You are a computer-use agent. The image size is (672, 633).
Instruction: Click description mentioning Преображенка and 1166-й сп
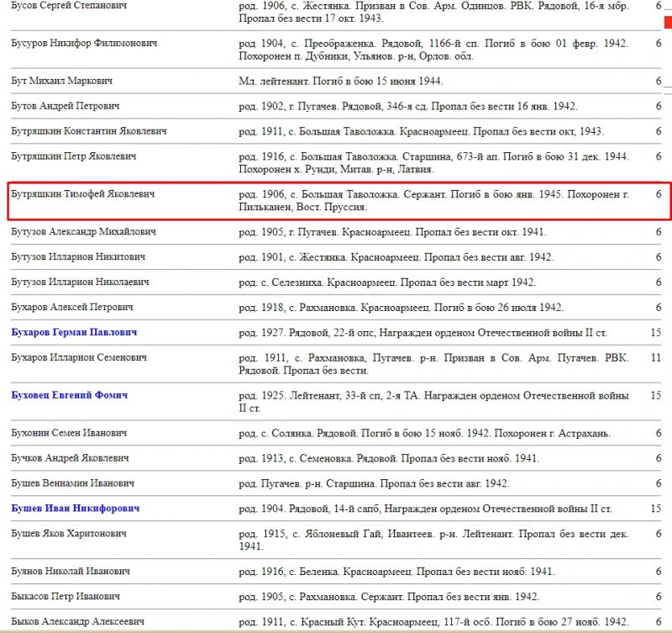coord(433,50)
